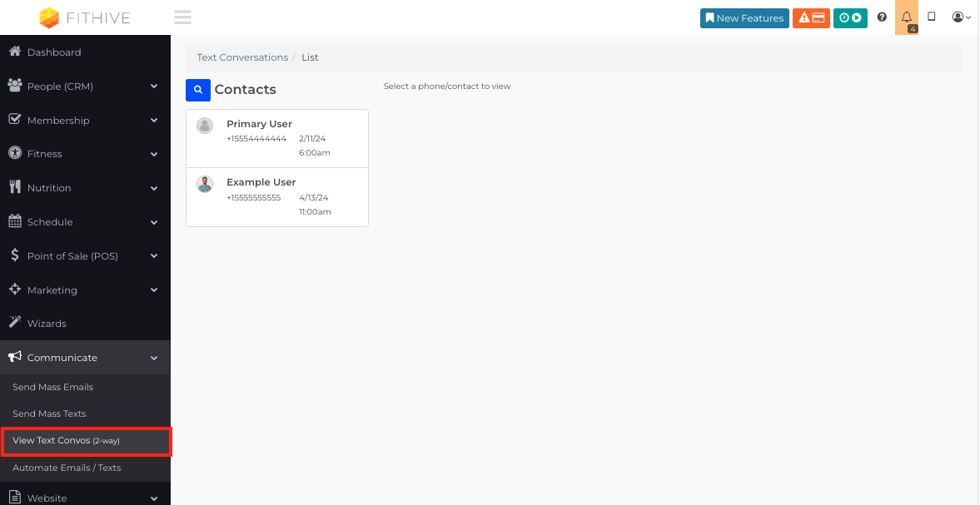
Task: Expand the Schedule chevron
Action: tap(154, 221)
